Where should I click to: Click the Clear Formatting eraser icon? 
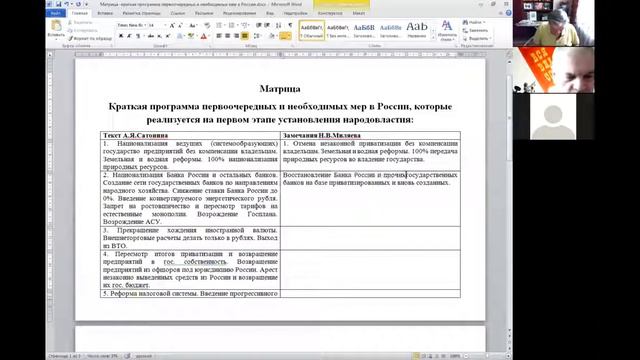coord(207,25)
